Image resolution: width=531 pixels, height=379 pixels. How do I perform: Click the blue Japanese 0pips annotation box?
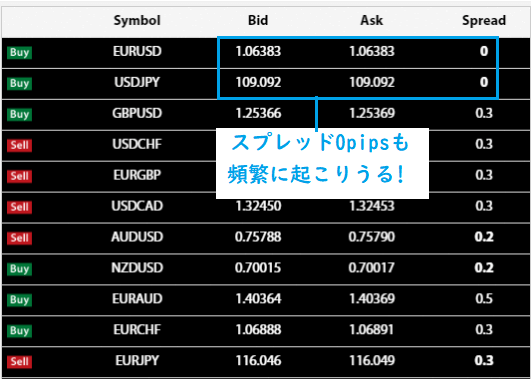coord(322,163)
